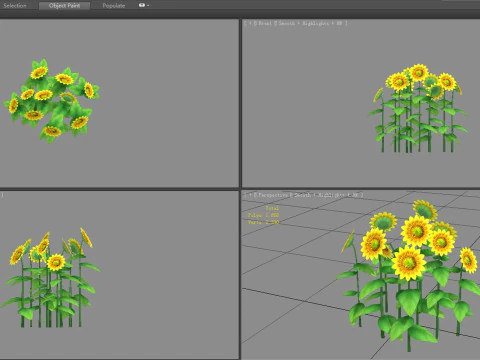Select the sunflower cluster in Front viewport

coord(418,108)
